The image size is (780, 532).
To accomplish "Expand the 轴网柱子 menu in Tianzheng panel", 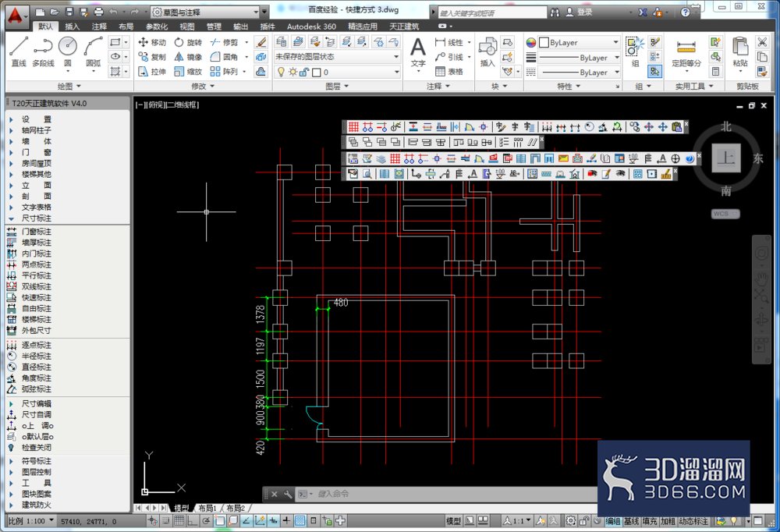I will [36, 130].
